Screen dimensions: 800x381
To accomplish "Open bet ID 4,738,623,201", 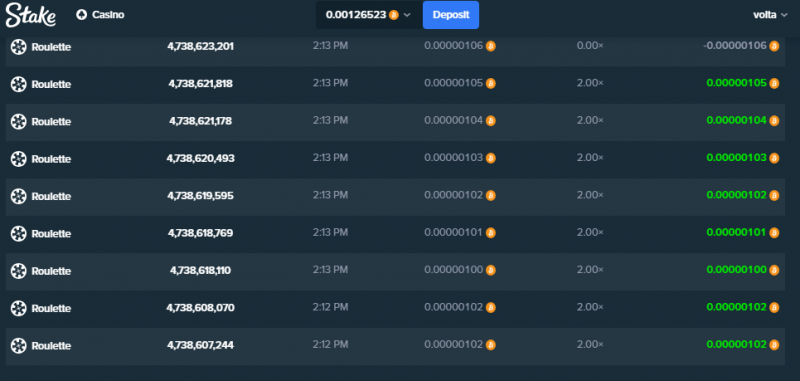I will (x=201, y=46).
